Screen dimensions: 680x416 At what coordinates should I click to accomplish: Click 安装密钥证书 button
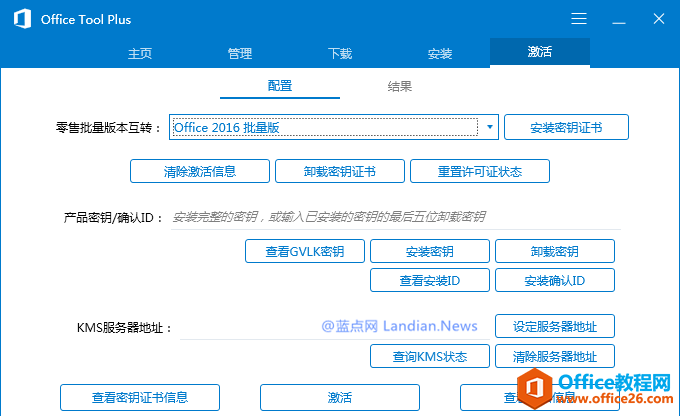tap(566, 127)
